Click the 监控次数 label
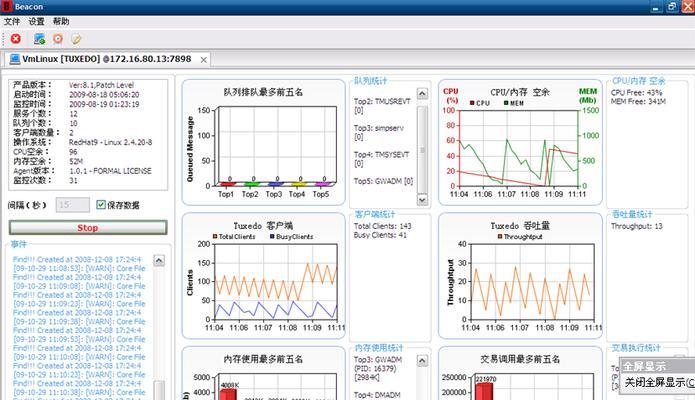Screen dimensions: 695x400 pos(32,180)
